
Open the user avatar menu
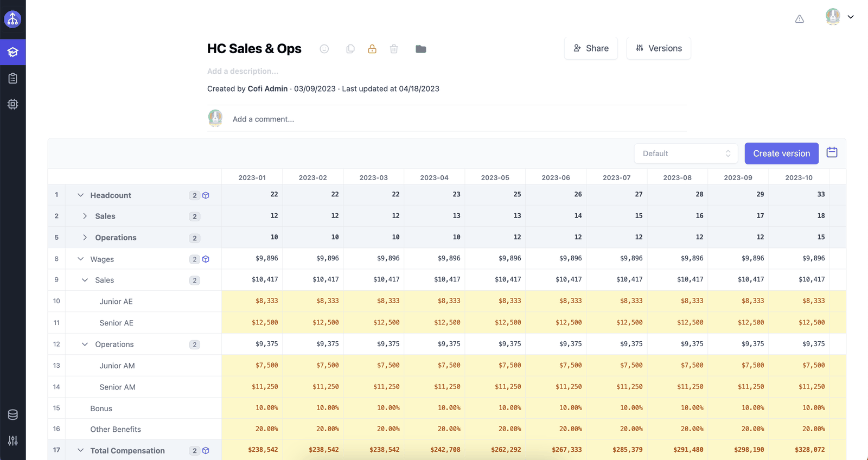click(x=839, y=17)
